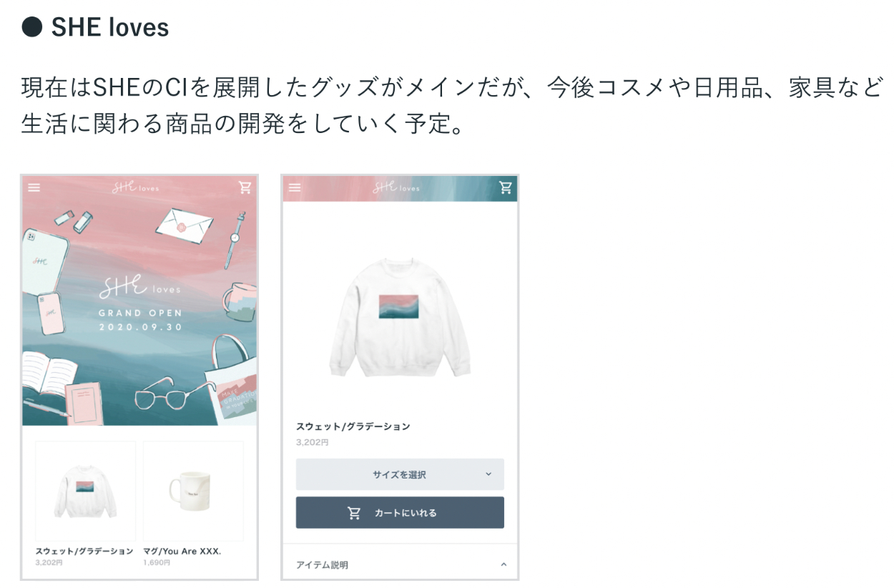Click スウェット/グラデーション title on product page
The width and height of the screenshot is (894, 588).
point(353,426)
